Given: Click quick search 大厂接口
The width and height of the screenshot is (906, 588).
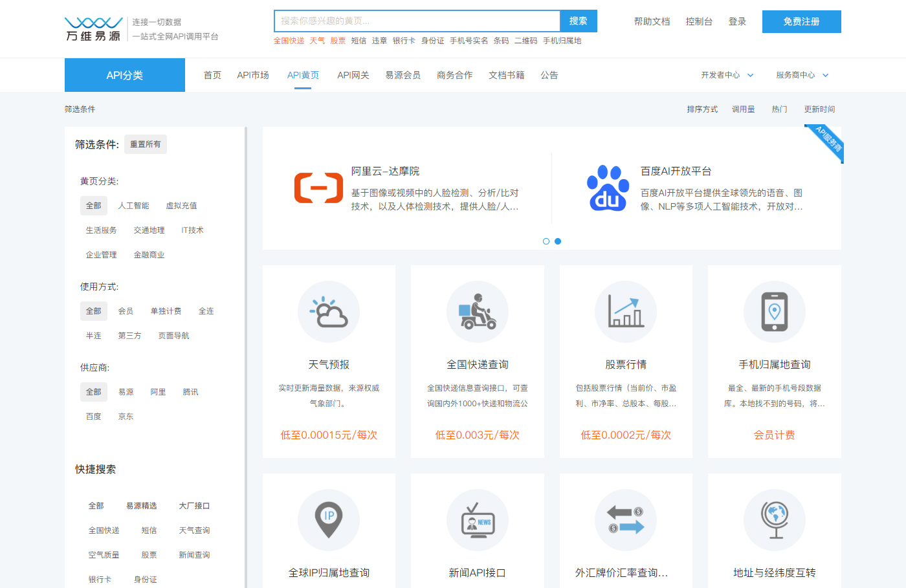Looking at the screenshot, I should (194, 506).
